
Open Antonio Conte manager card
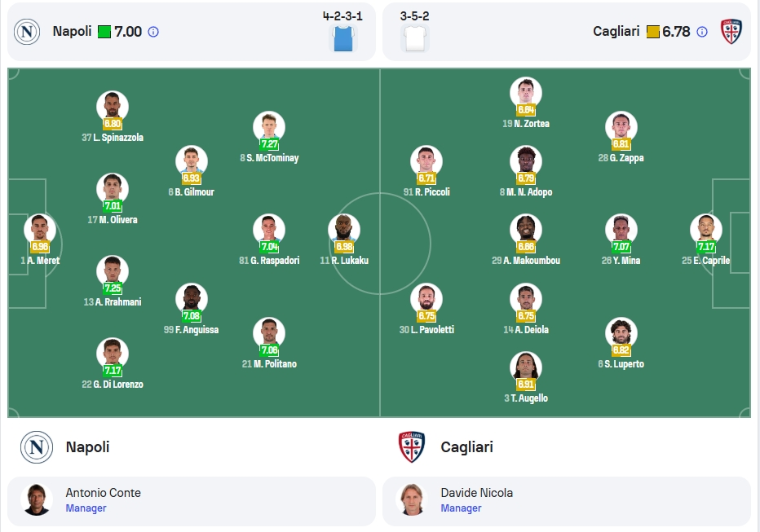click(192, 501)
